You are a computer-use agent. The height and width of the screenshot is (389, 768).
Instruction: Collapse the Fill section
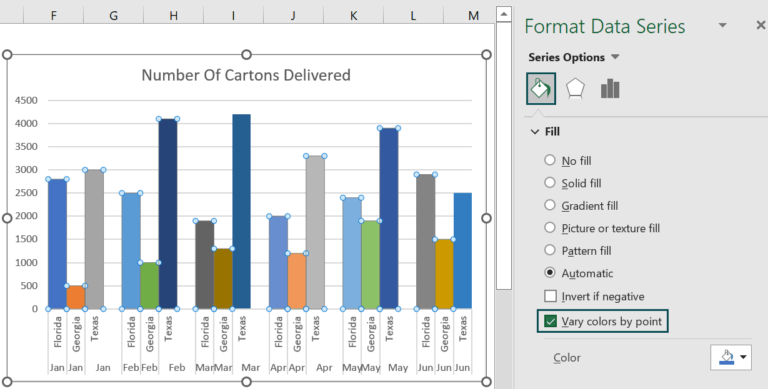pos(535,131)
